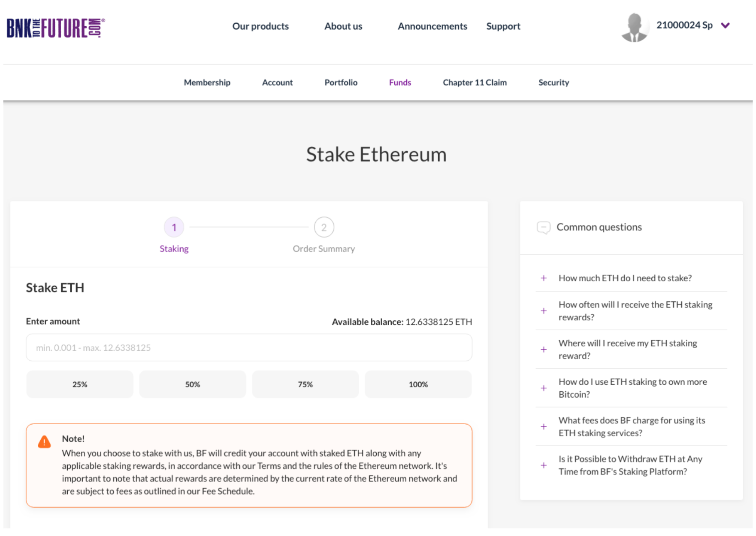
Task: Open the account dropdown chevron
Action: (x=725, y=26)
